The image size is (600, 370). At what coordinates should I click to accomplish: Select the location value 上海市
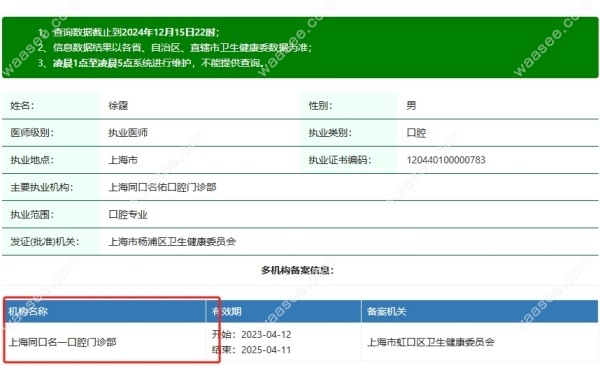click(123, 160)
